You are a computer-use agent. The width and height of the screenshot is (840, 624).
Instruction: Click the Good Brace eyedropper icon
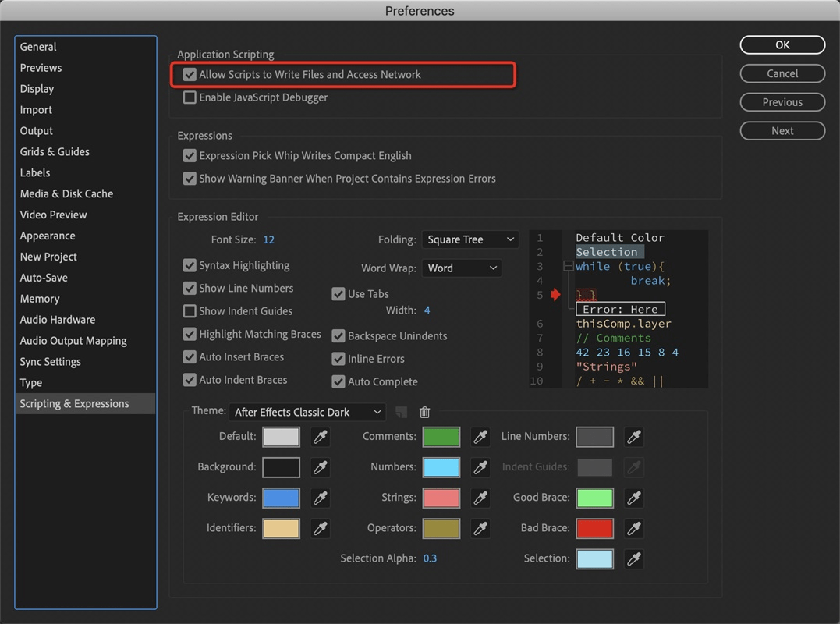click(634, 498)
